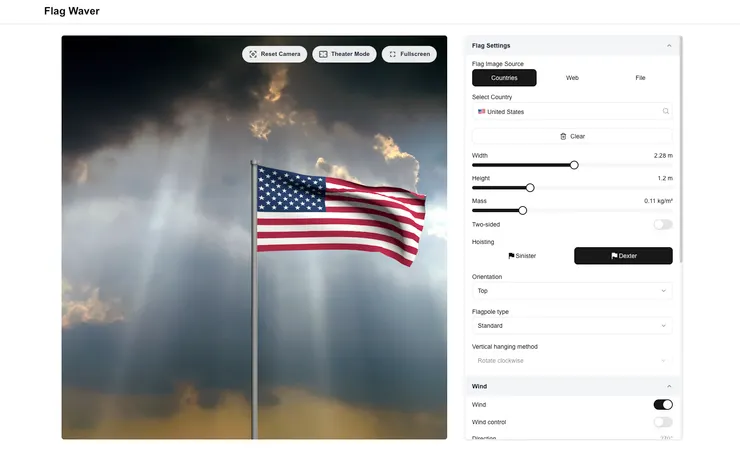
Task: Choose Sinister hoisting flag option
Action: (522, 256)
